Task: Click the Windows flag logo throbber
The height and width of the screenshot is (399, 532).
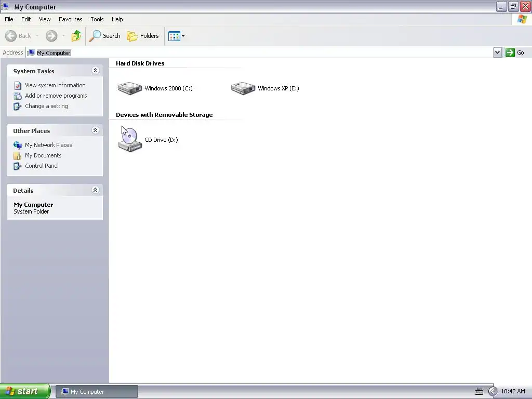Action: [x=522, y=19]
